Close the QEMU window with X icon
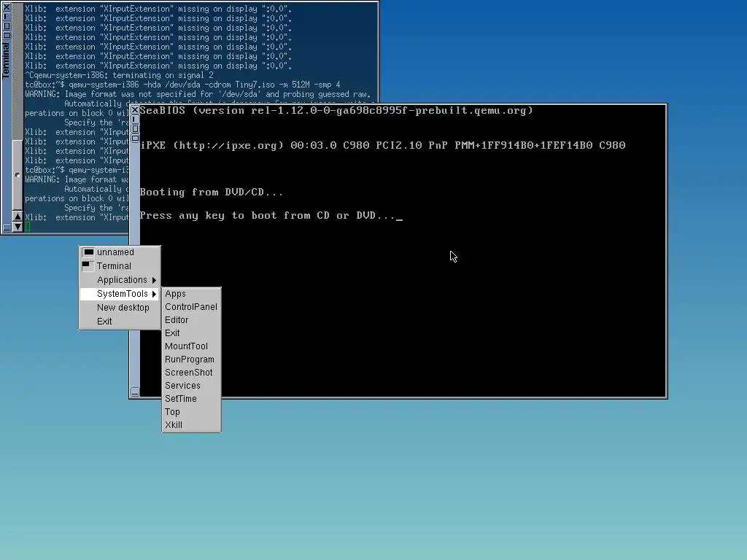 click(135, 110)
